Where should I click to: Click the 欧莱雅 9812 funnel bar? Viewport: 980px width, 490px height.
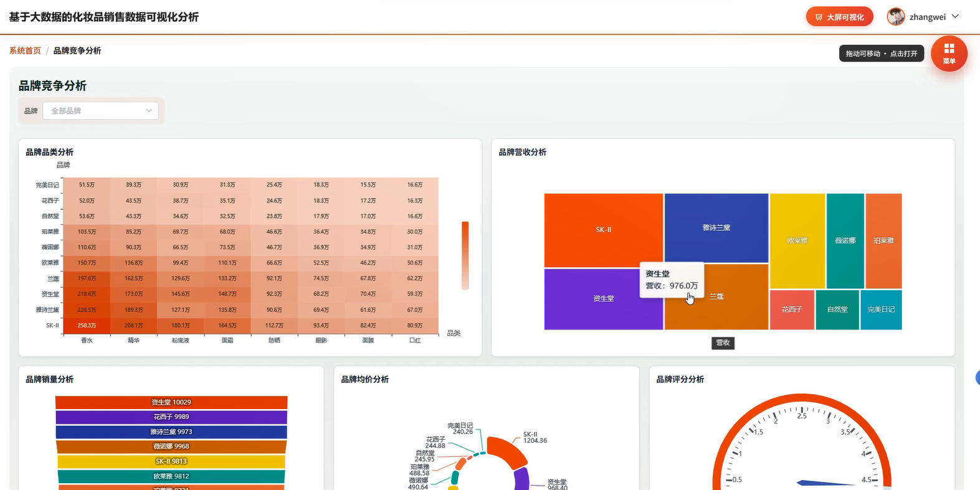(171, 476)
